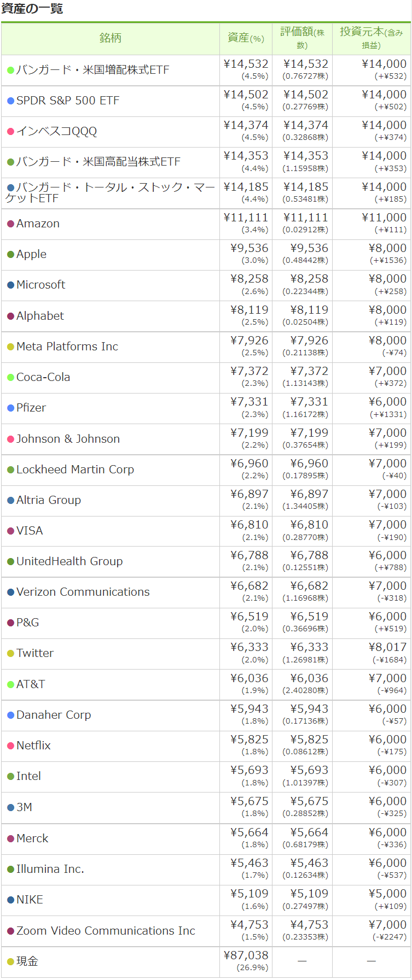Select the 銘柄 column header

click(111, 38)
